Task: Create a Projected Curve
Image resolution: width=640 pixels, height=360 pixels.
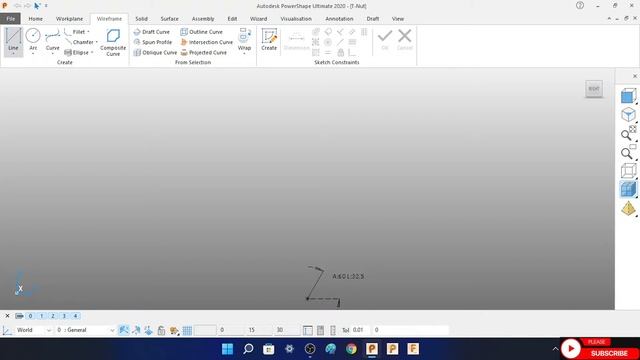Action: 204,53
